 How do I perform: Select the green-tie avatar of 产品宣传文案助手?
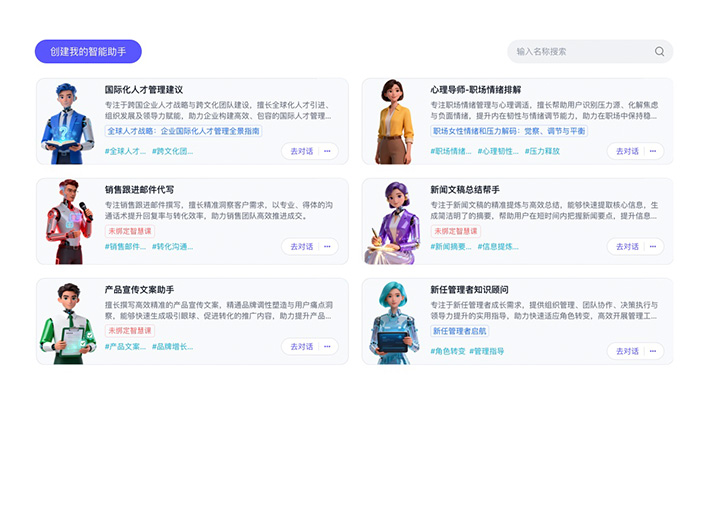pos(68,323)
